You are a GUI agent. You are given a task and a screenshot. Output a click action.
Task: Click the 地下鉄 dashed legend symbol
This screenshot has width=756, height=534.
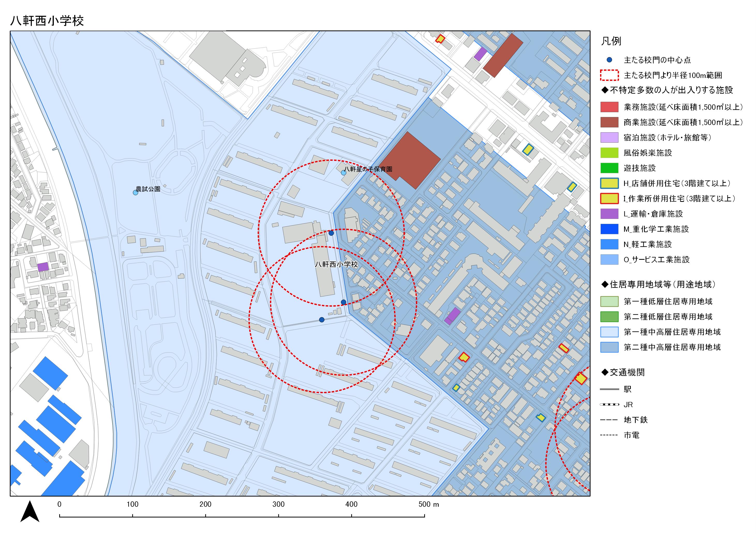(x=609, y=420)
